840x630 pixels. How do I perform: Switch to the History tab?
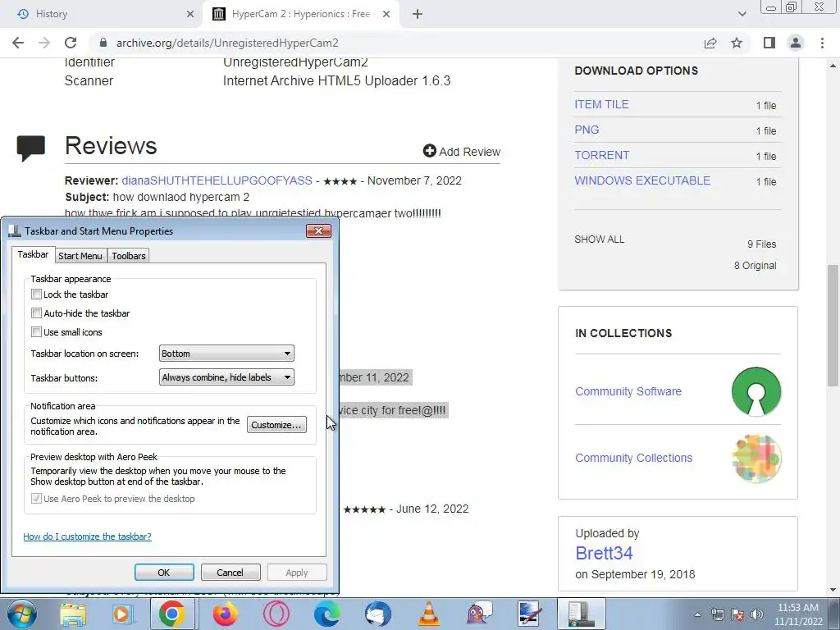102,14
